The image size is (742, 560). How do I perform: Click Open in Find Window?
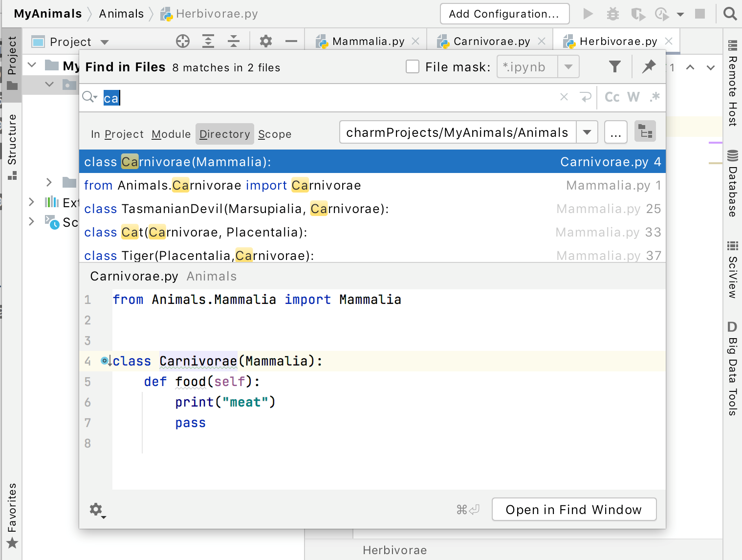click(x=574, y=509)
